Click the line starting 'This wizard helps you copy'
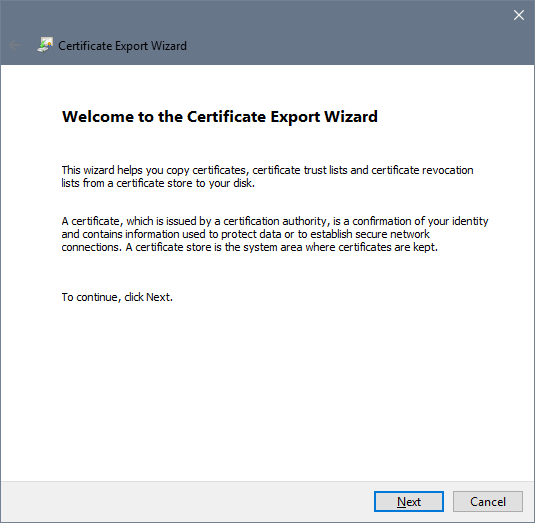Image resolution: width=535 pixels, height=523 pixels. click(x=268, y=170)
